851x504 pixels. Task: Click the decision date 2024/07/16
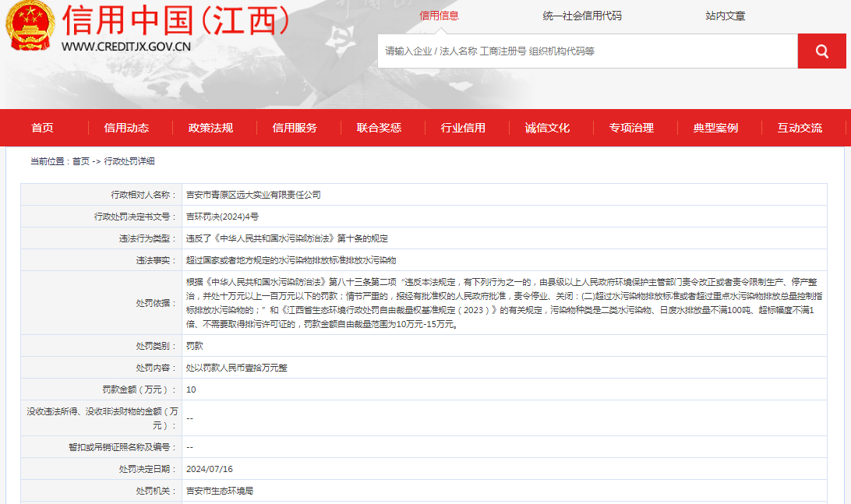210,469
